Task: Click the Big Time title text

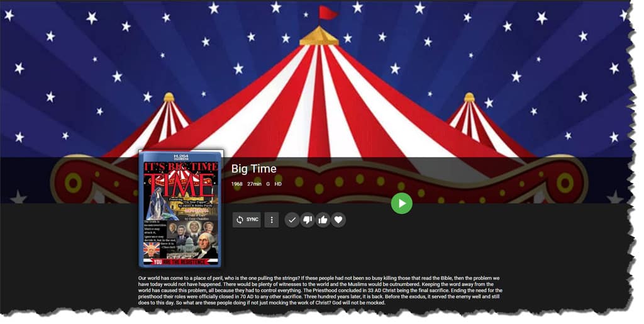Action: [x=254, y=169]
